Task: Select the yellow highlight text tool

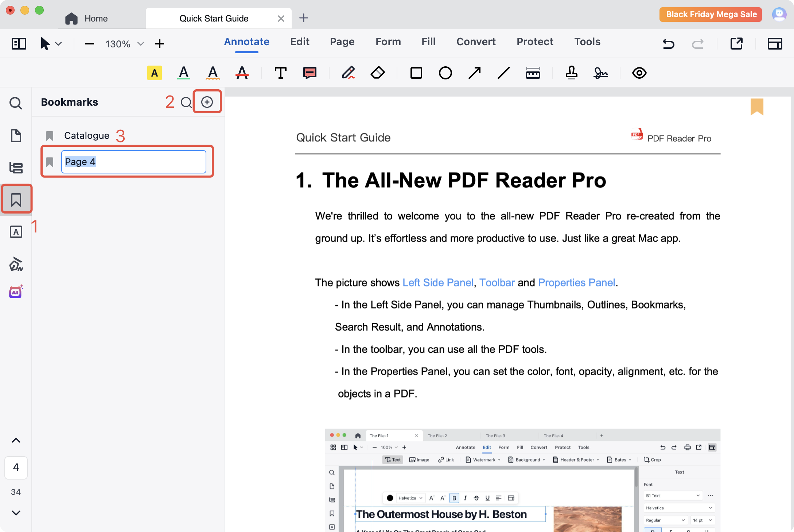Action: point(155,73)
